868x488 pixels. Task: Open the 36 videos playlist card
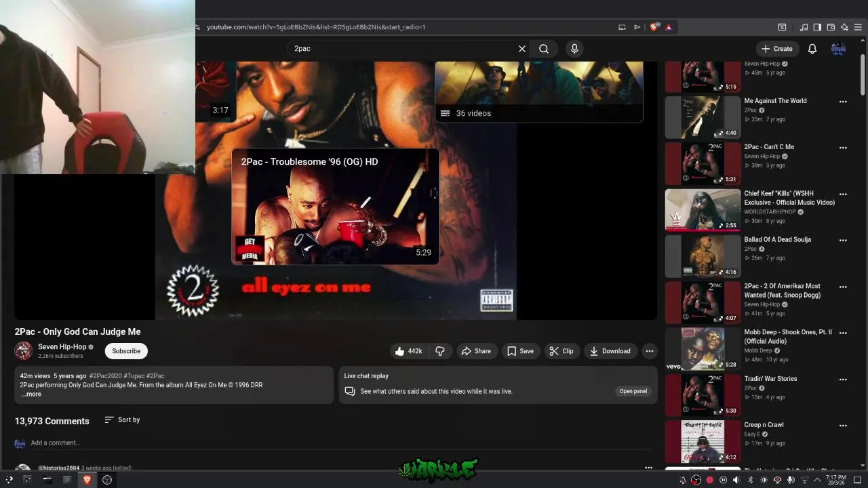click(x=539, y=92)
